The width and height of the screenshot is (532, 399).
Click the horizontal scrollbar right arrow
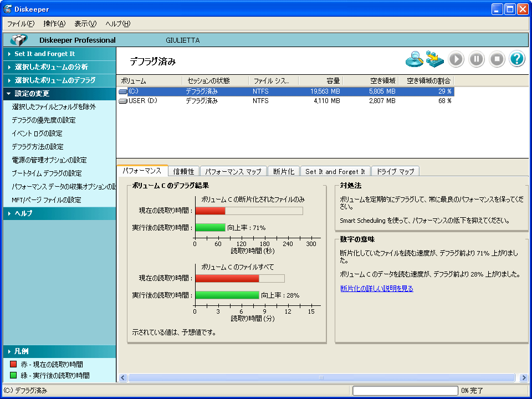tap(524, 377)
